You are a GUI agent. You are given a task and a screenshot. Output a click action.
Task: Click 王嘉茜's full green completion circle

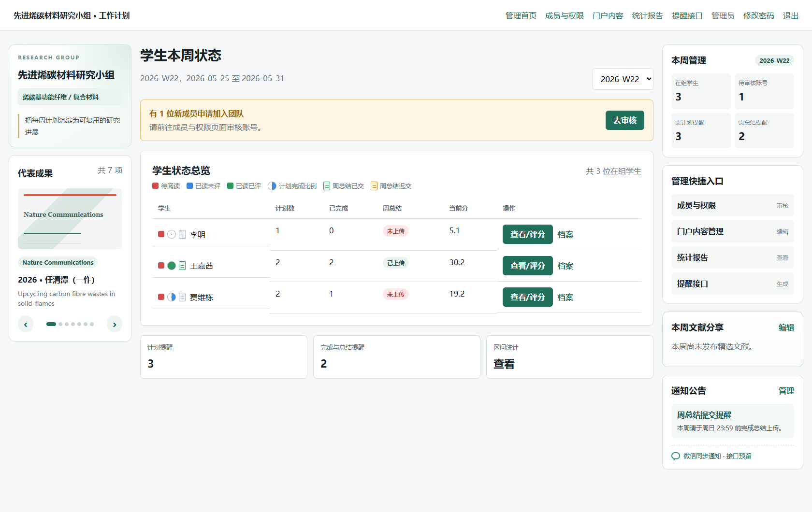(172, 266)
